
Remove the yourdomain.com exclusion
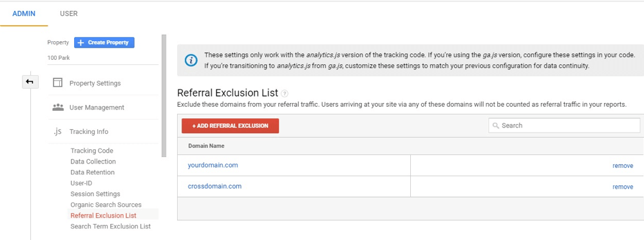tap(623, 166)
